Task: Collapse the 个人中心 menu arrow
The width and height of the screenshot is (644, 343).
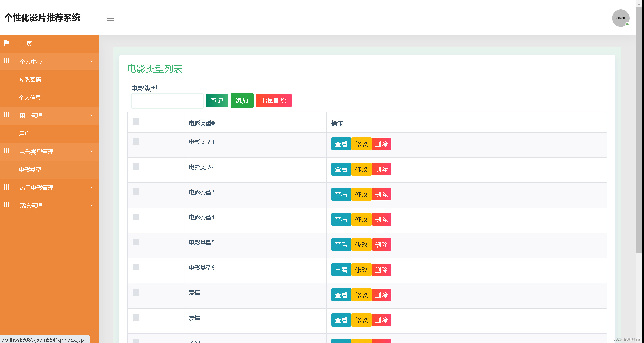Action: (92, 61)
